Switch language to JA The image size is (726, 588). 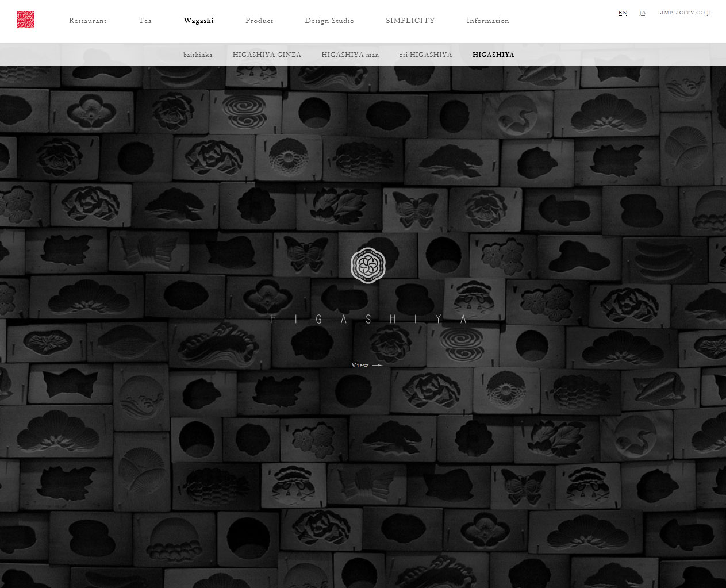[643, 13]
